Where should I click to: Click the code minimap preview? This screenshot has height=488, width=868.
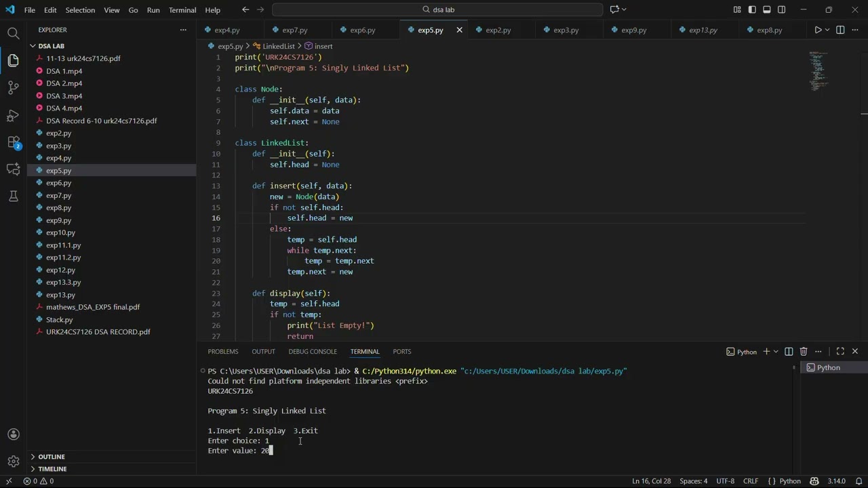point(819,70)
